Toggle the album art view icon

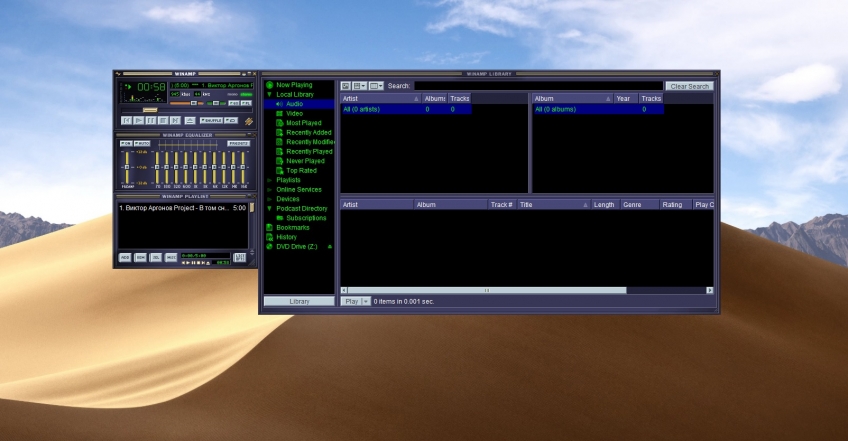(346, 86)
